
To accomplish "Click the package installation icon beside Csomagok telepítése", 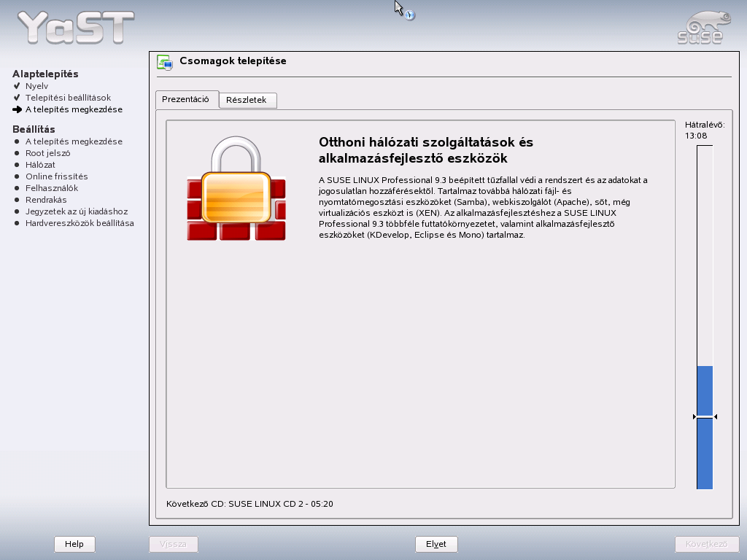I will click(x=165, y=63).
